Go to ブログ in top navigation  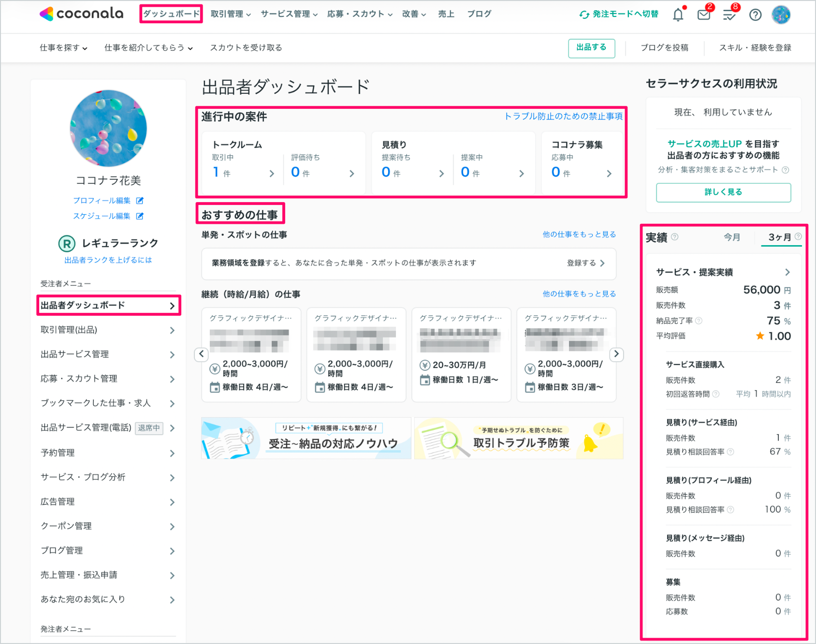pyautogui.click(x=479, y=14)
